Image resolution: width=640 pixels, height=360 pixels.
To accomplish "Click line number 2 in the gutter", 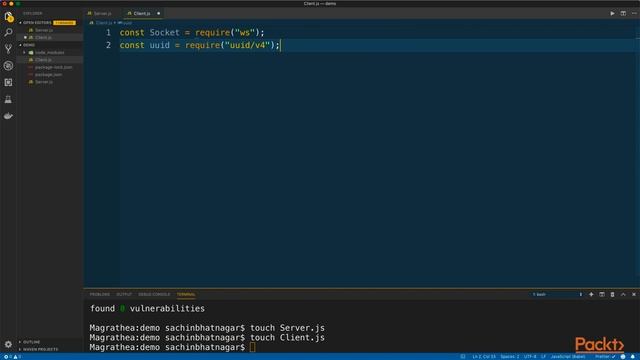I will click(x=108, y=45).
